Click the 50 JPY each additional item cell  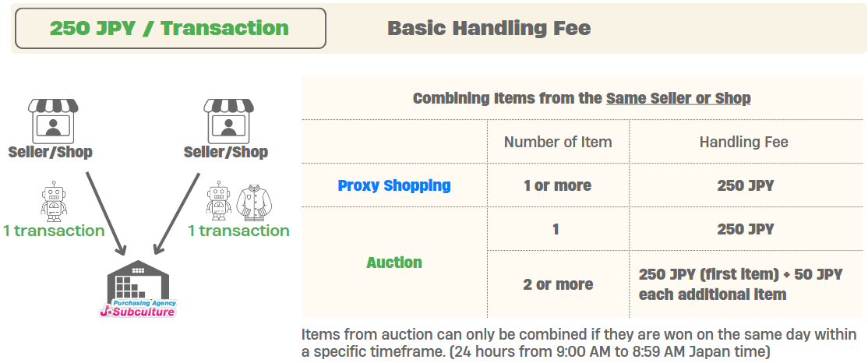746,284
